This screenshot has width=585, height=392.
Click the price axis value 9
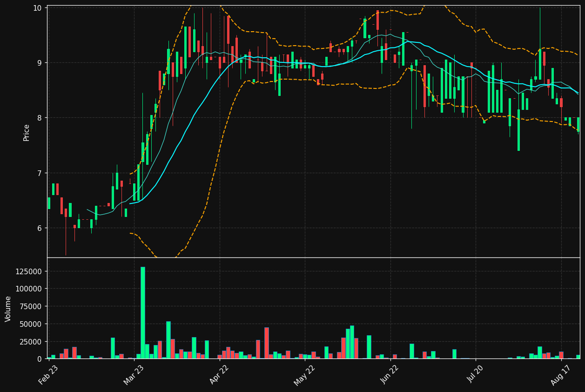click(40, 63)
